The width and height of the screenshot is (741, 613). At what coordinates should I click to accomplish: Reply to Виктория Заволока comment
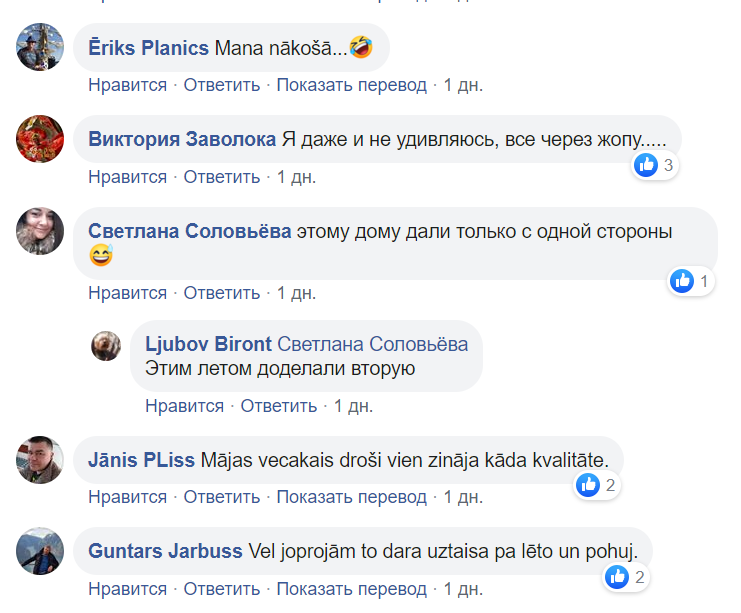point(222,177)
